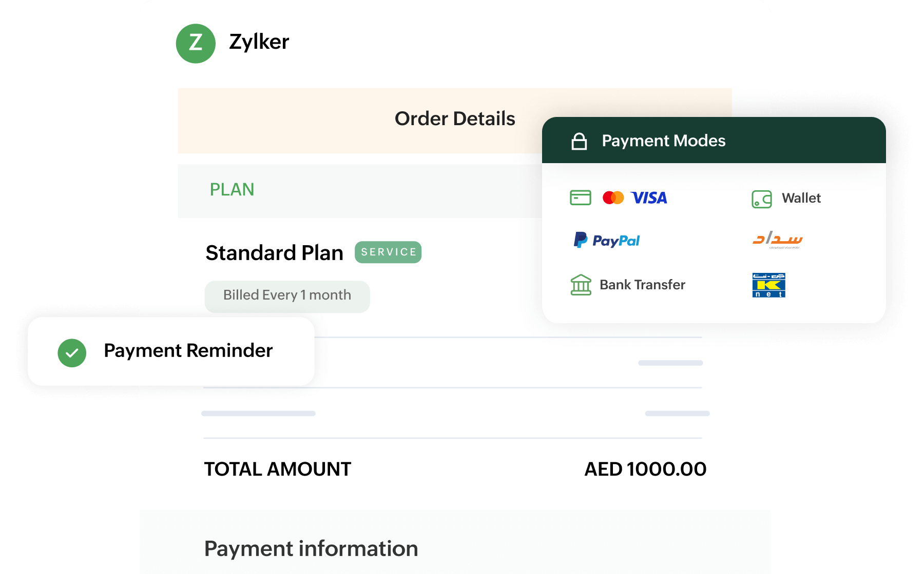Choose the VISA payment logo
This screenshot has height=574, width=924.
[x=649, y=198]
